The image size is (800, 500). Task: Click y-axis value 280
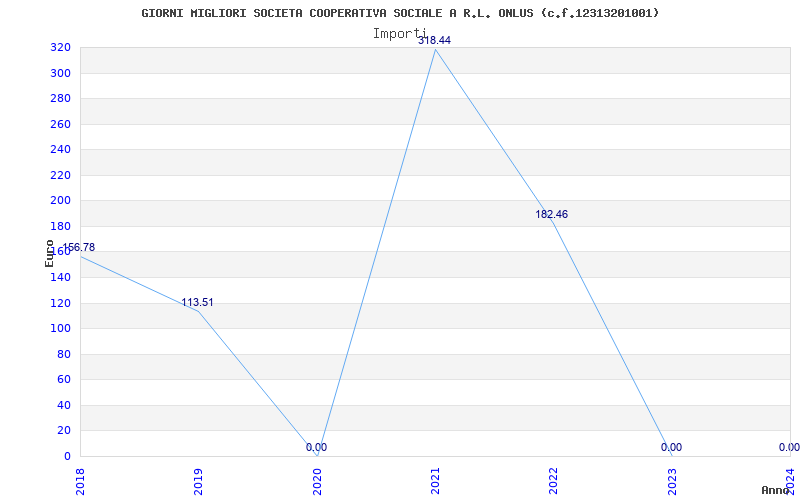(x=60, y=98)
